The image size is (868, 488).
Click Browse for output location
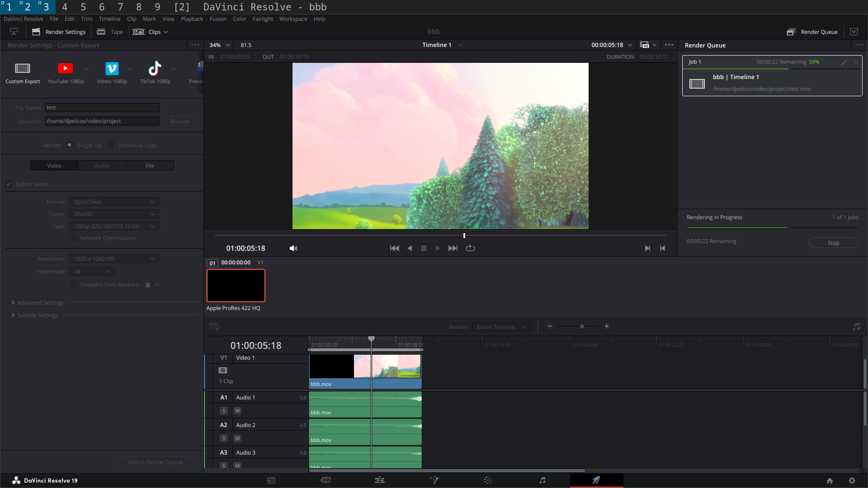click(x=179, y=122)
